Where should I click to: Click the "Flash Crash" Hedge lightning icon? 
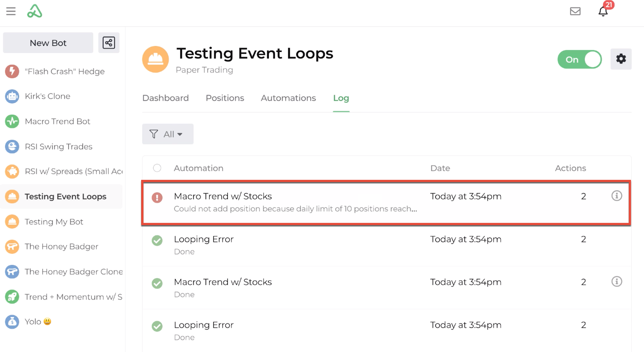(x=12, y=71)
